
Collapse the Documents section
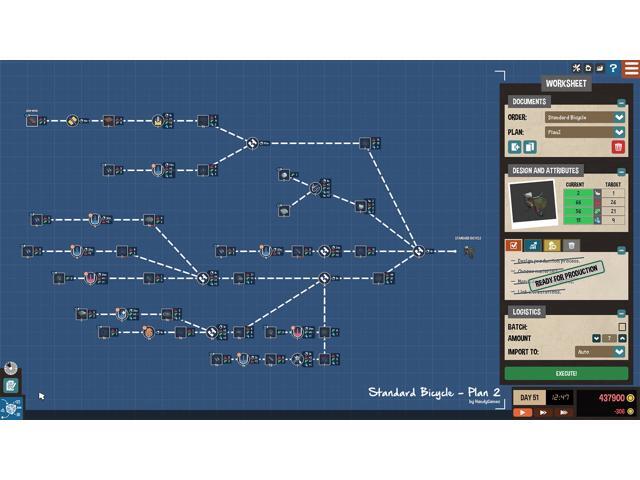point(621,102)
